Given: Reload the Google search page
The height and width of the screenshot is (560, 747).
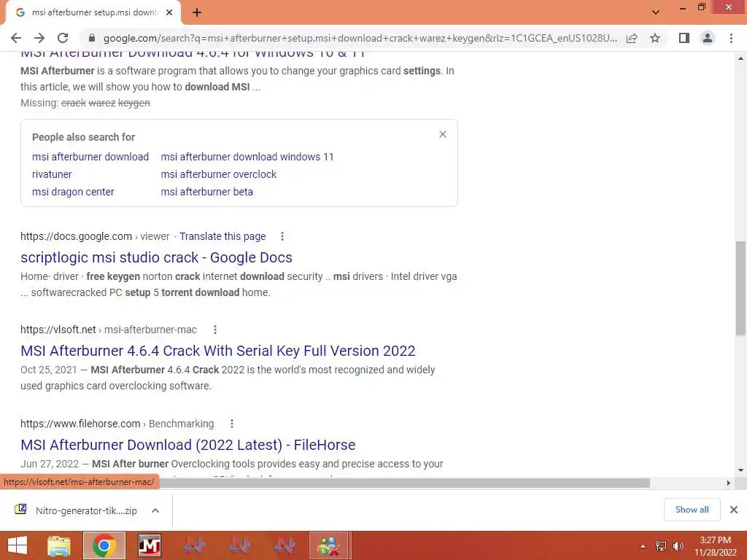Looking at the screenshot, I should point(63,38).
